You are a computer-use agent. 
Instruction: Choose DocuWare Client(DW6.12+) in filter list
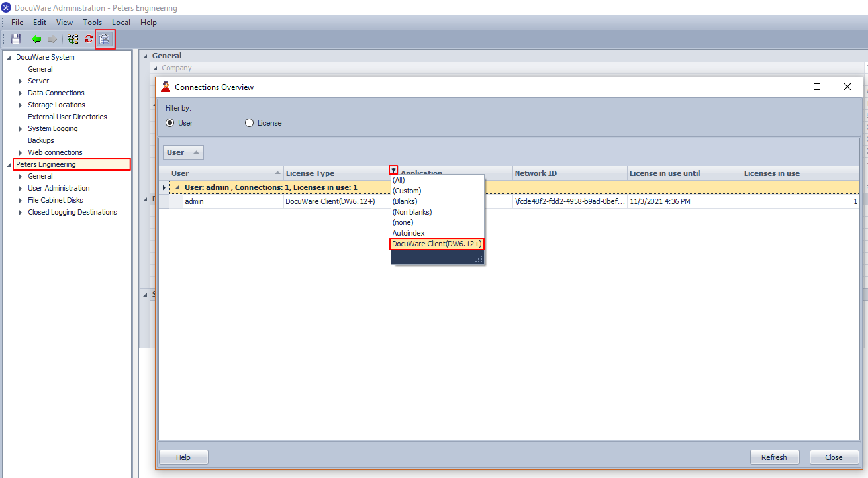(437, 244)
